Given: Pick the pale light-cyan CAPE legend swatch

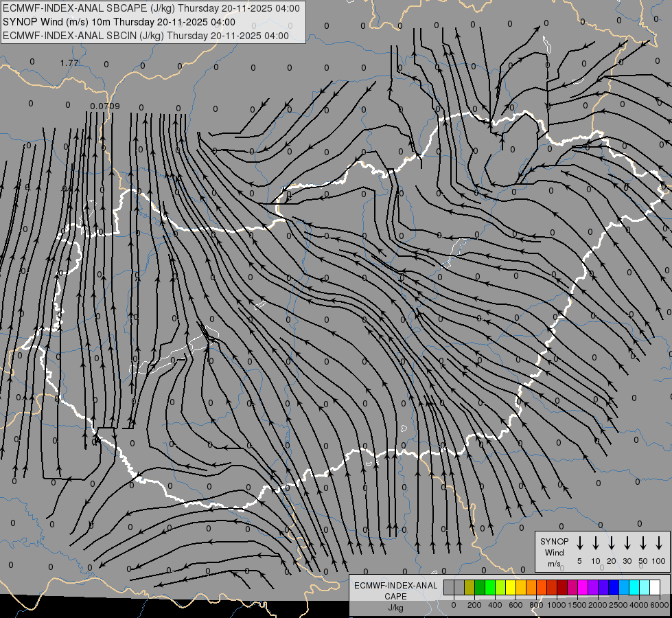Looking at the screenshot, I should (x=645, y=587).
